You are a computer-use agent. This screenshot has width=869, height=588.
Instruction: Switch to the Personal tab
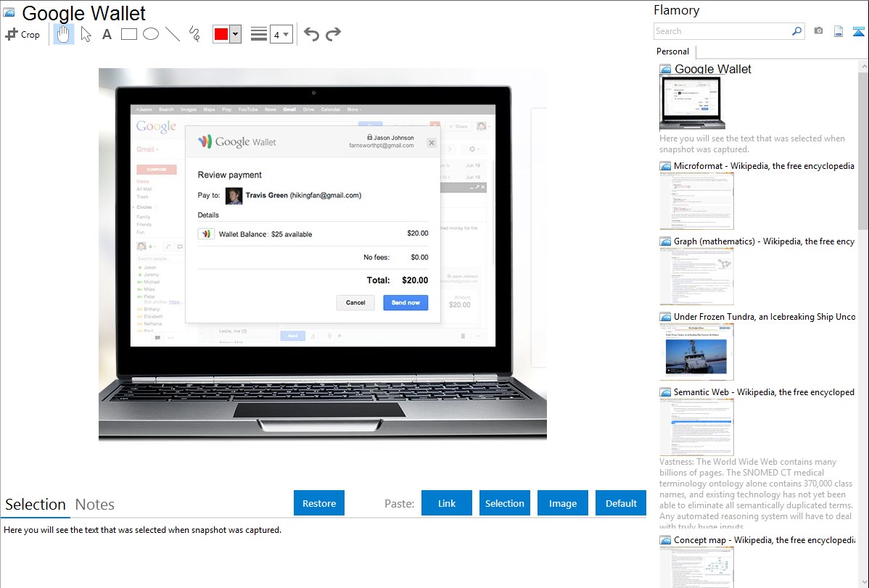coord(673,51)
